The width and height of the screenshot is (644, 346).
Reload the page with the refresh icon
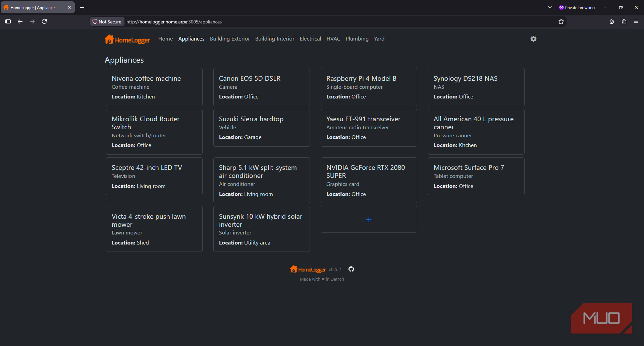44,21
